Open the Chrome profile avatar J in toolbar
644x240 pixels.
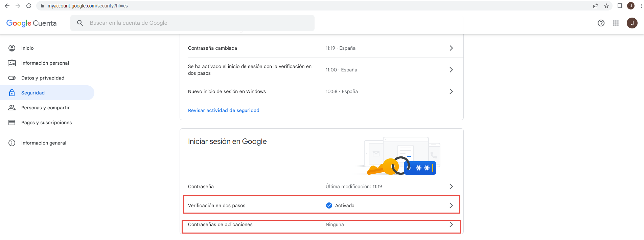click(x=631, y=6)
